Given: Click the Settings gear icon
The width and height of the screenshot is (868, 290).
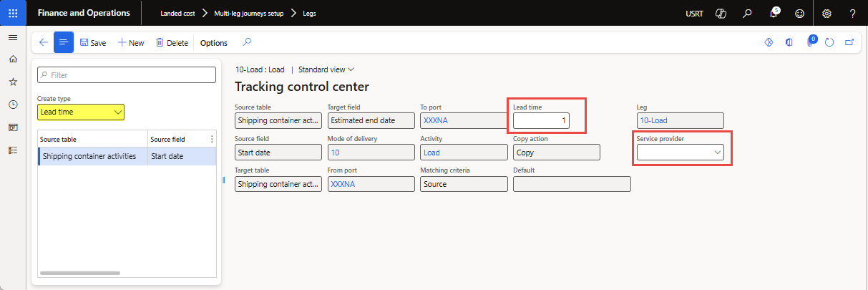Looking at the screenshot, I should click(826, 13).
